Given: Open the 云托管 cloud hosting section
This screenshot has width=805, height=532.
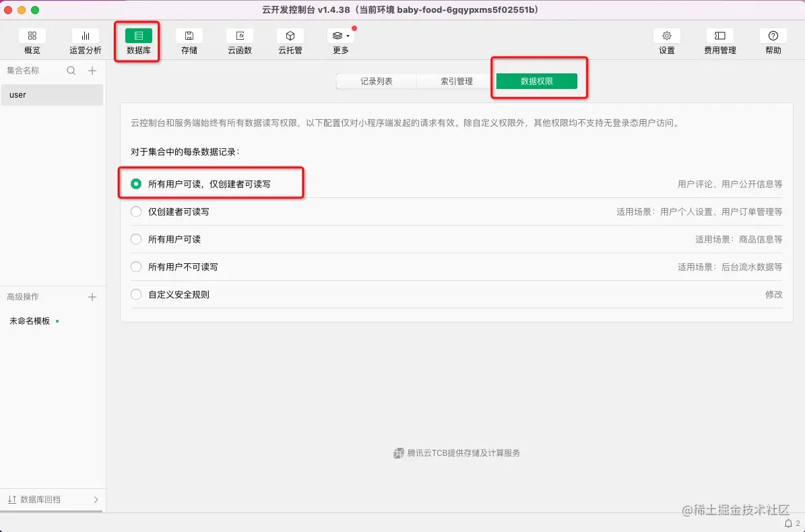Looking at the screenshot, I should coord(290,41).
